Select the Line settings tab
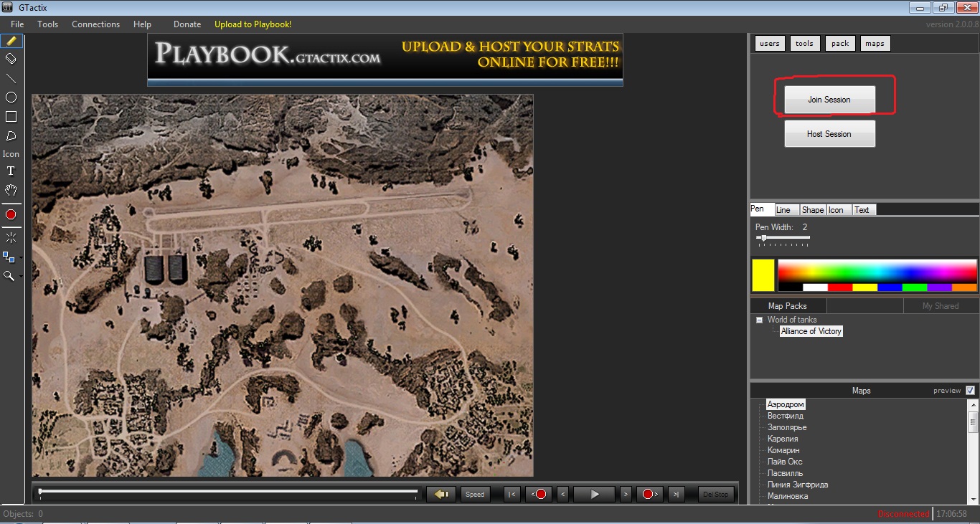Image resolution: width=980 pixels, height=524 pixels. 786,210
